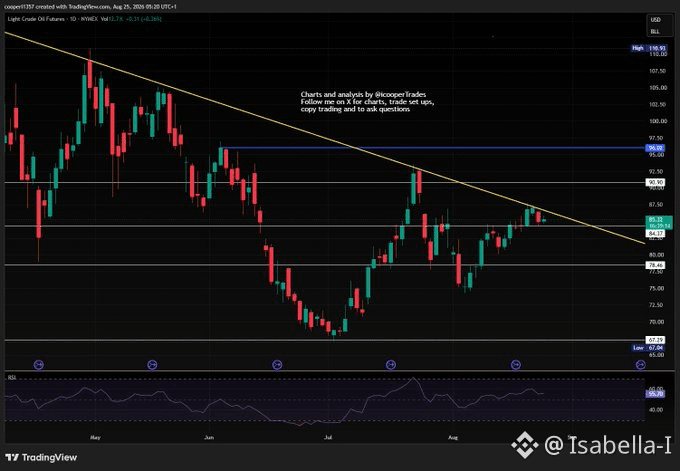
Task: Click the 102.50 price axis tick
Action: click(658, 105)
